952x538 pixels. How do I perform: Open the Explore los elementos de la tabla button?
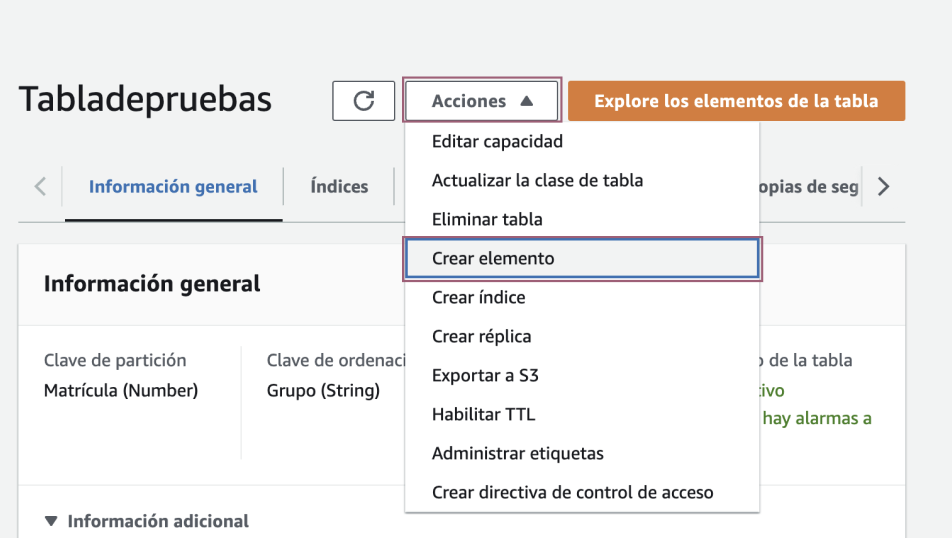pyautogui.click(x=736, y=101)
